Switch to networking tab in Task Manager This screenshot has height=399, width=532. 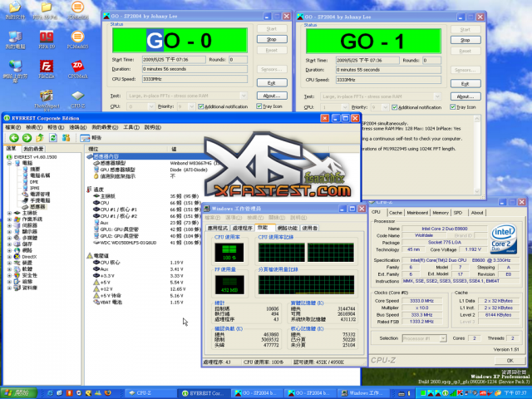pyautogui.click(x=287, y=228)
